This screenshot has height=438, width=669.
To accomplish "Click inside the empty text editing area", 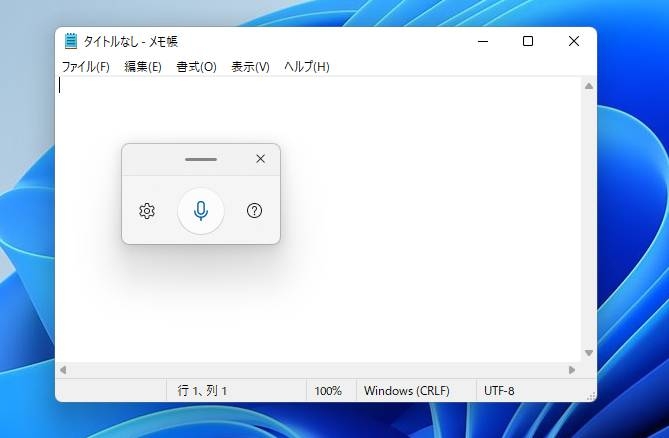I will tap(400, 280).
